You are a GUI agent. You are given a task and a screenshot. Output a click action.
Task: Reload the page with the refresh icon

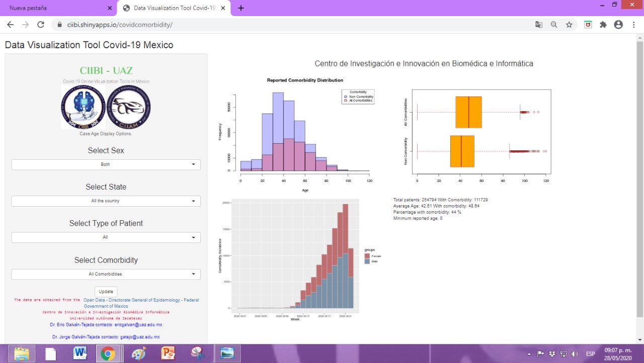[x=41, y=25]
